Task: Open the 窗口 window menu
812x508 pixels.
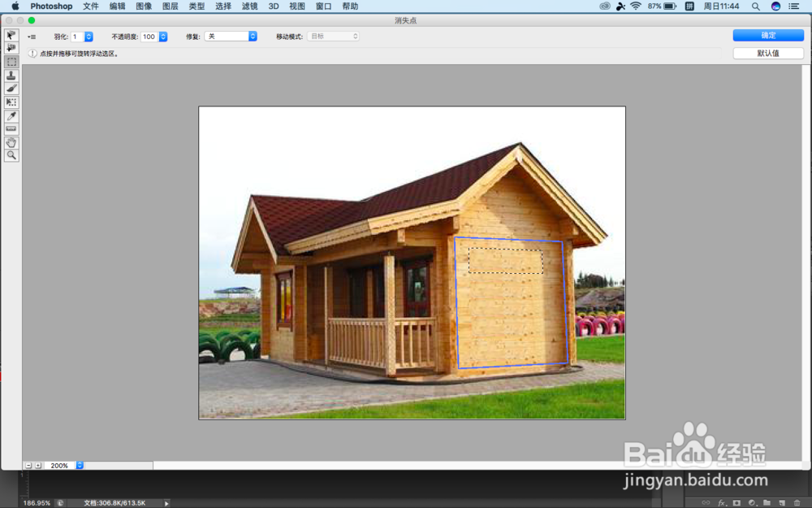Action: (323, 7)
